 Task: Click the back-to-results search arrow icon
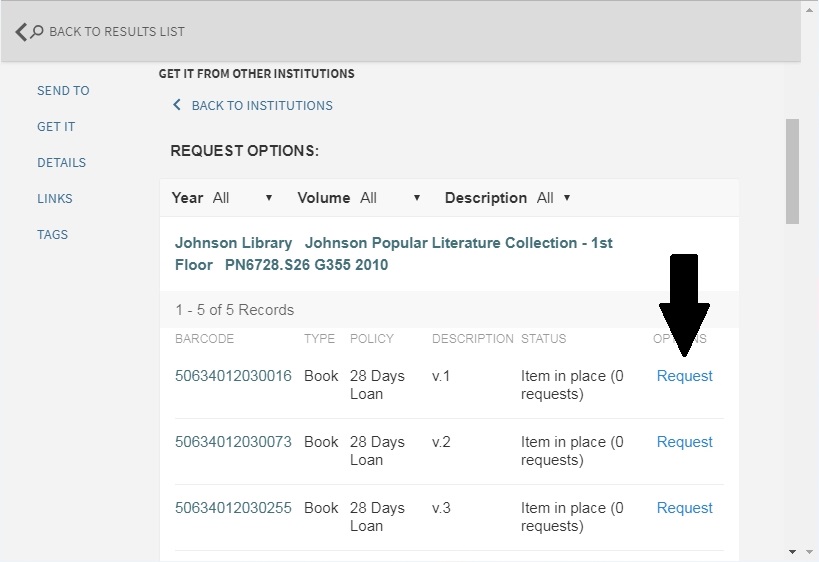click(x=29, y=32)
